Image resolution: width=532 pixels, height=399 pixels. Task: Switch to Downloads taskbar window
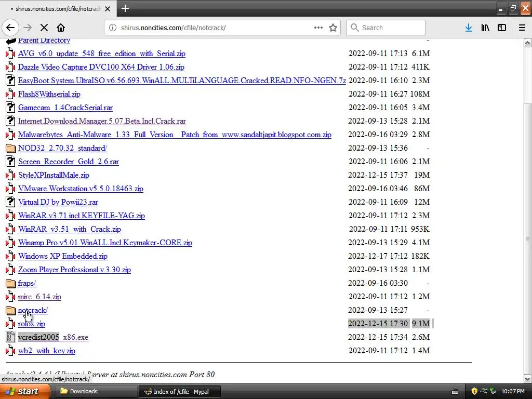tap(96, 391)
